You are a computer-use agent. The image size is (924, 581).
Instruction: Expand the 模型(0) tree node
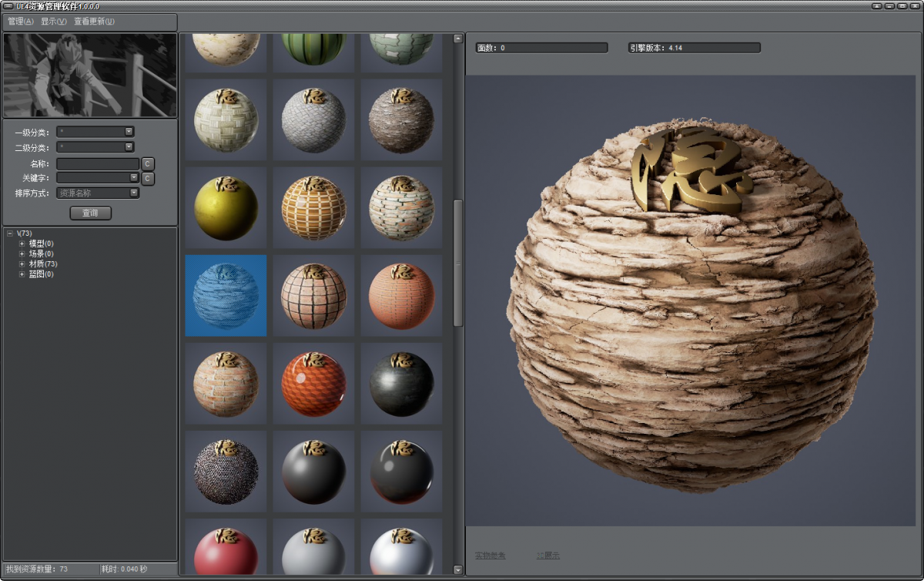point(22,243)
